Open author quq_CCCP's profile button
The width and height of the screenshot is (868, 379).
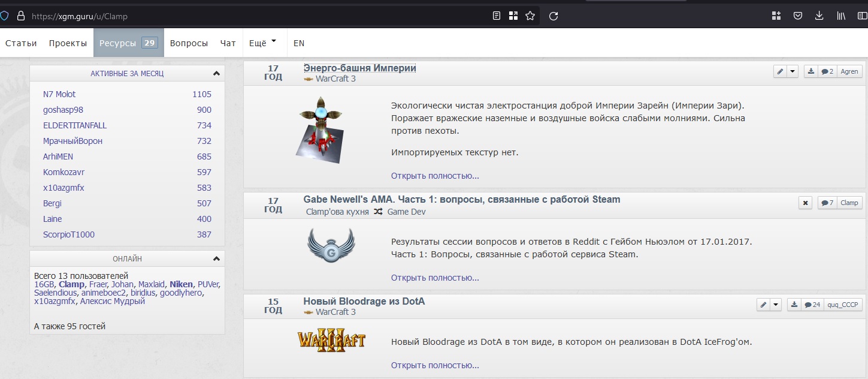(x=843, y=305)
